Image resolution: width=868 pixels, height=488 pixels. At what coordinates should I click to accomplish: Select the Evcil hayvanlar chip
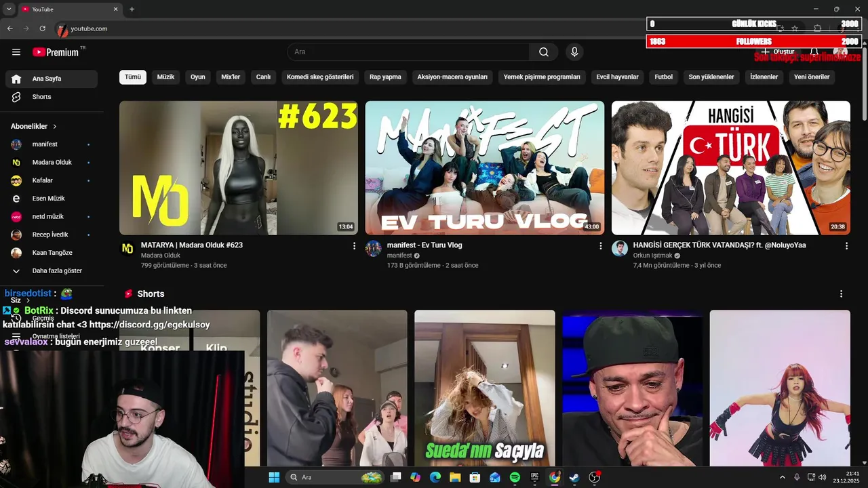pyautogui.click(x=617, y=77)
